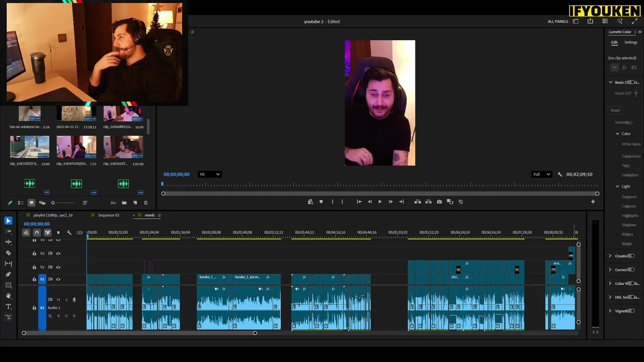The height and width of the screenshot is (362, 644).
Task: Toggle V3 track output eye
Action: click(58, 254)
